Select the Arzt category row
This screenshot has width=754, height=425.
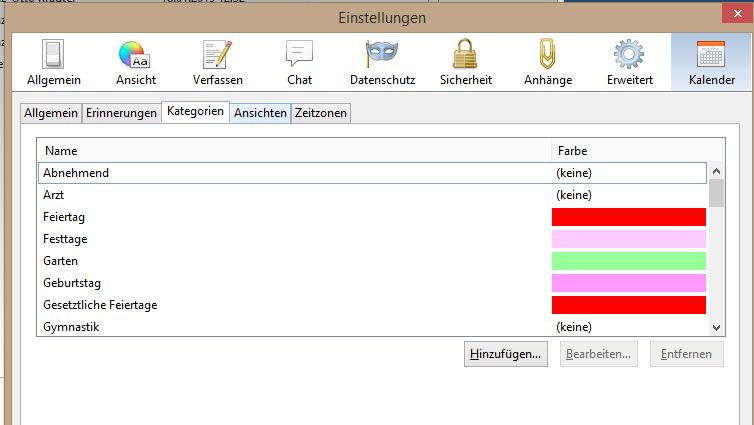(x=372, y=195)
